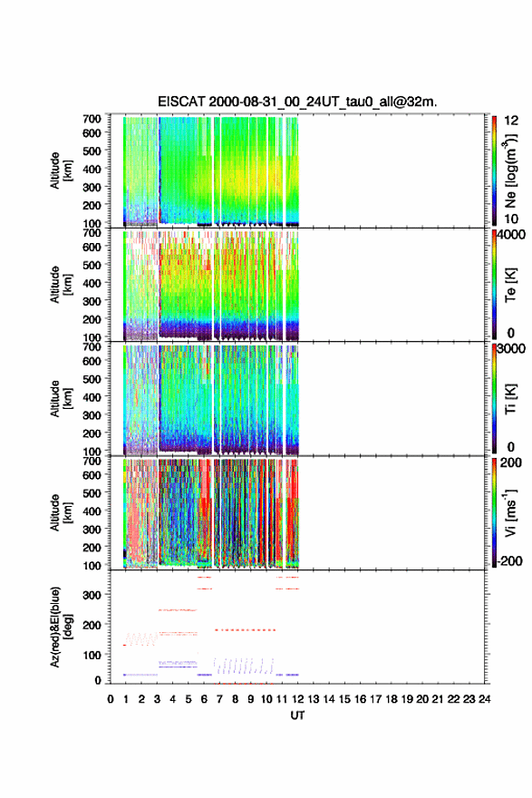Click the azimuth and elevation panel

pyautogui.click(x=297, y=627)
